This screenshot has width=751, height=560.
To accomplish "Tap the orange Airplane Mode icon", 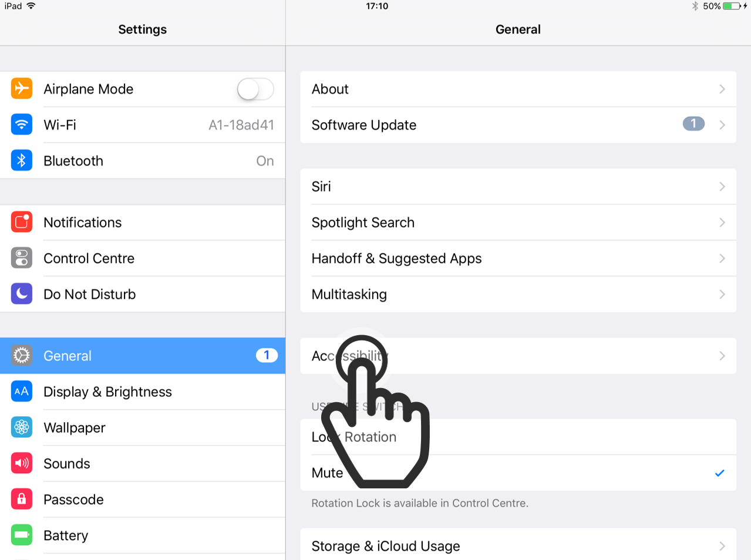I will (x=22, y=89).
